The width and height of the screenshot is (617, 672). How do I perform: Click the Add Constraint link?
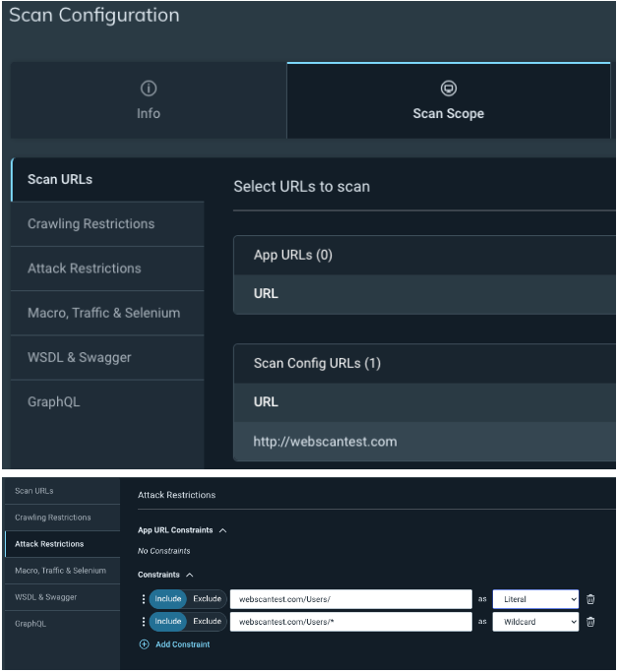pos(182,644)
